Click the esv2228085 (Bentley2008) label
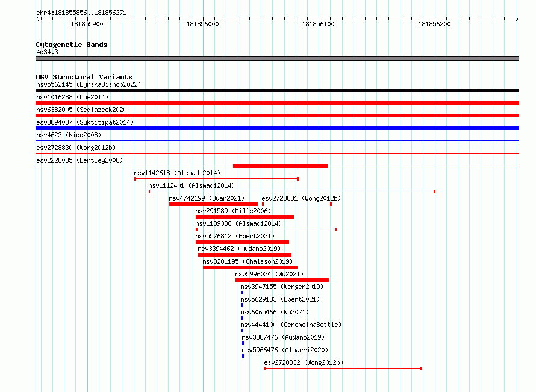The height and width of the screenshot is (392, 536). (x=79, y=160)
